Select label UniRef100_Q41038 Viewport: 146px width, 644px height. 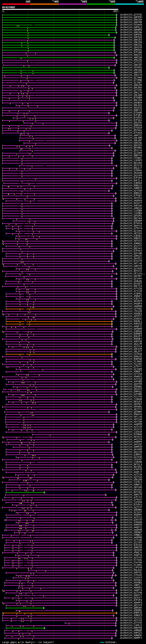pos(131,452)
